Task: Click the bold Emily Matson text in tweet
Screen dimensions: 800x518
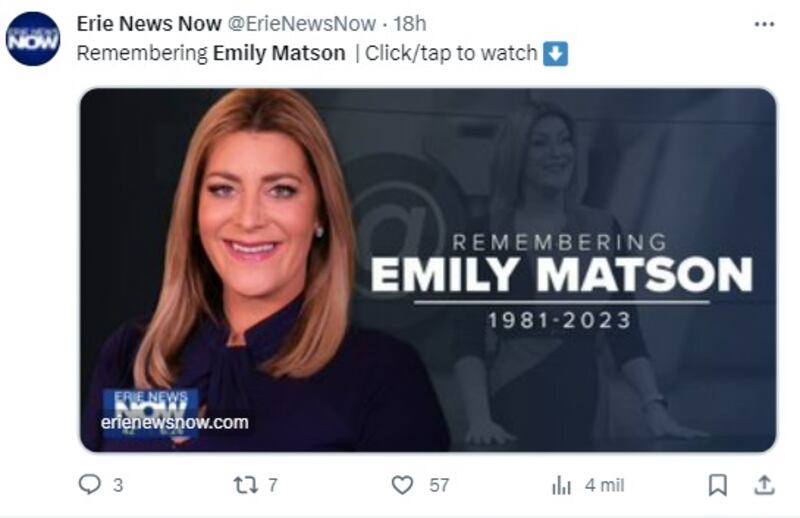Action: (x=279, y=53)
